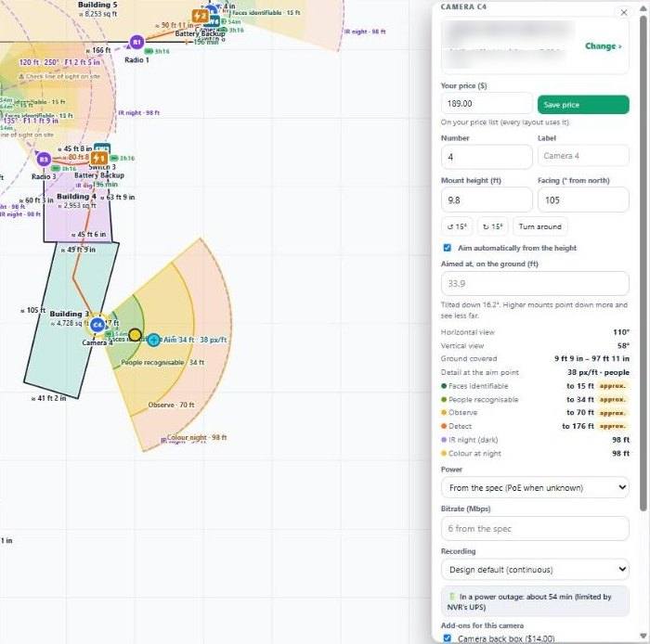Viewport: 650px width, 644px height.
Task: Click the 'Ground covered' value 9 ft 9 in – 97 ft 11 in
Action: pos(591,358)
